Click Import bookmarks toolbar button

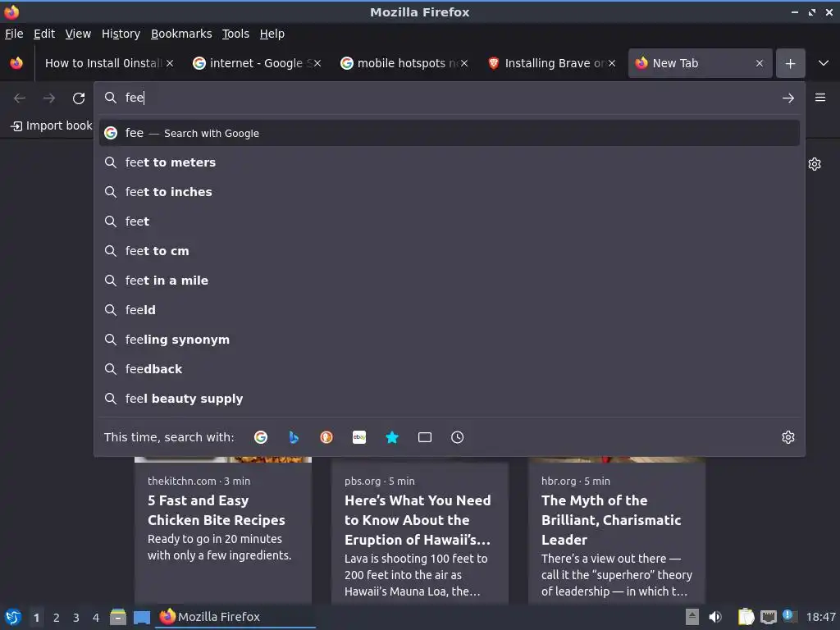[52, 126]
